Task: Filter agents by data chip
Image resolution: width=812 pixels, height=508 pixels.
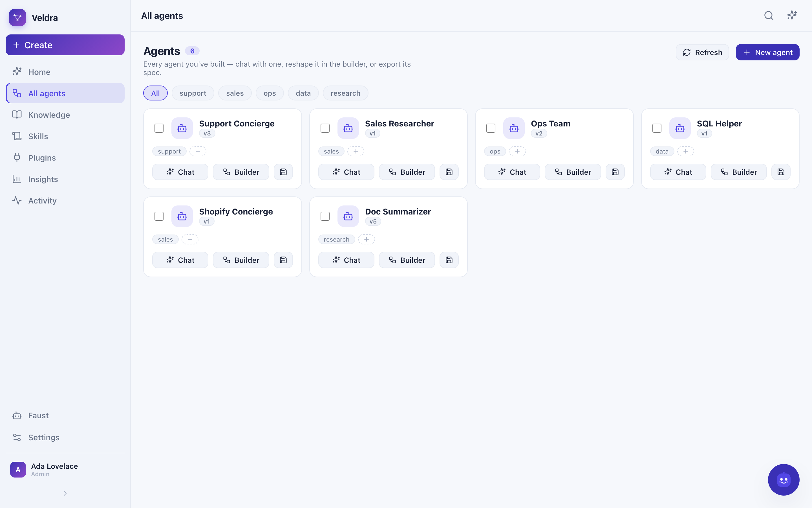Action: [x=303, y=93]
